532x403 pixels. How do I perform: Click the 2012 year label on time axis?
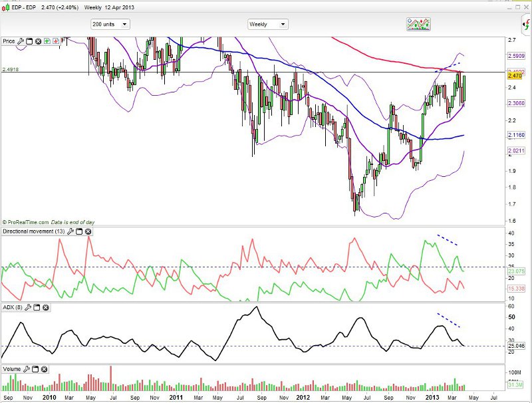[303, 397]
